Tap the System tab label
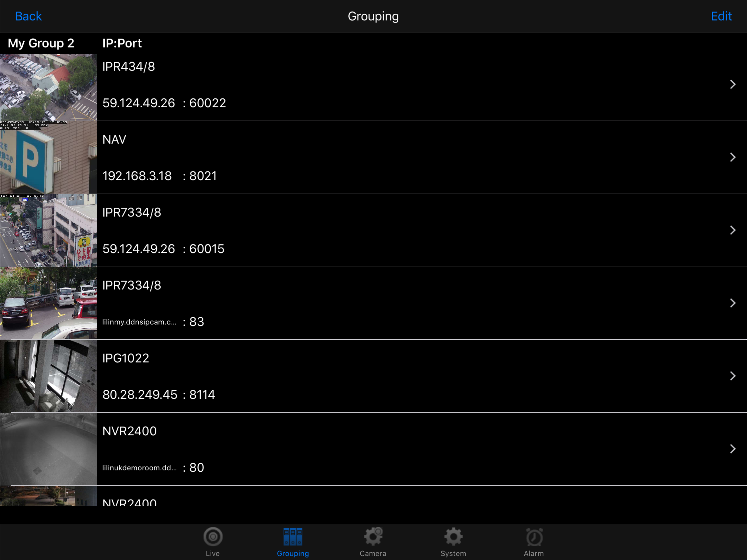 pyautogui.click(x=453, y=554)
